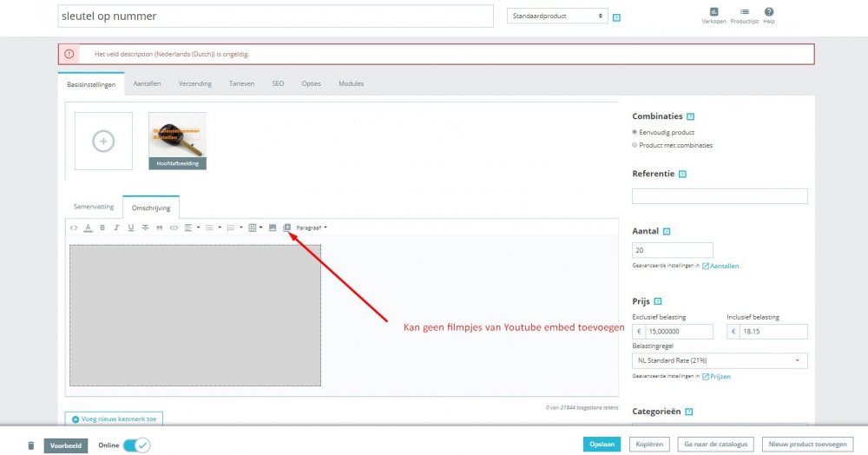Follow the Prijzen advanced settings link
The image size is (868, 455).
pyautogui.click(x=716, y=376)
